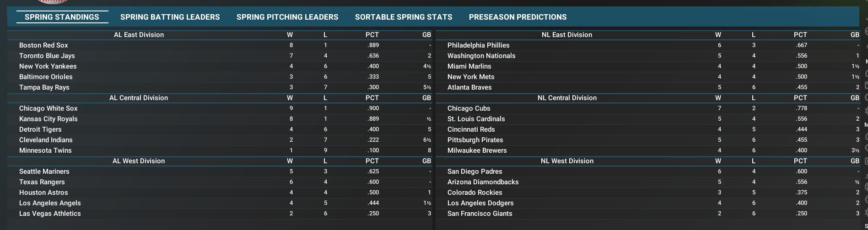The height and width of the screenshot is (230, 868).
Task: Open the Los Angeles Dodgers team link
Action: [480, 203]
